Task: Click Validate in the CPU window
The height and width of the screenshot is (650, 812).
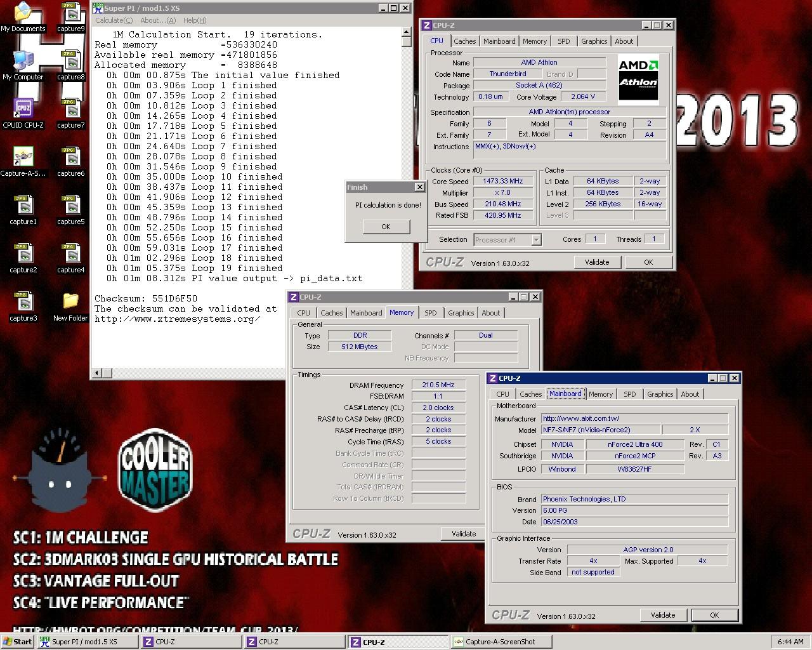Action: click(597, 262)
